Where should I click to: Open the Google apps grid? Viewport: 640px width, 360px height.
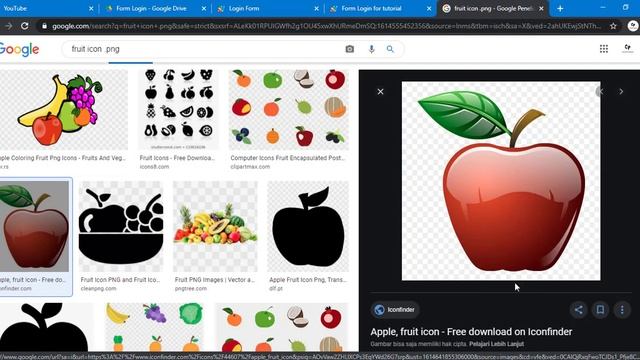(x=604, y=49)
